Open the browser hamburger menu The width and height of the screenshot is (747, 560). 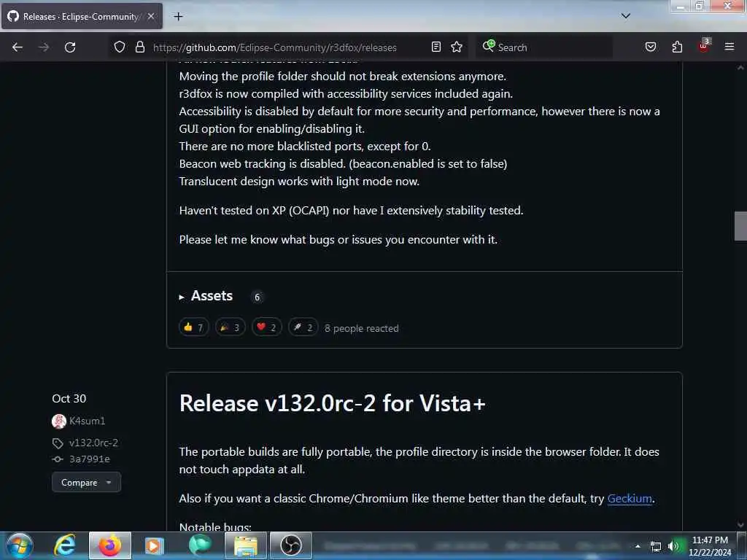(x=729, y=47)
